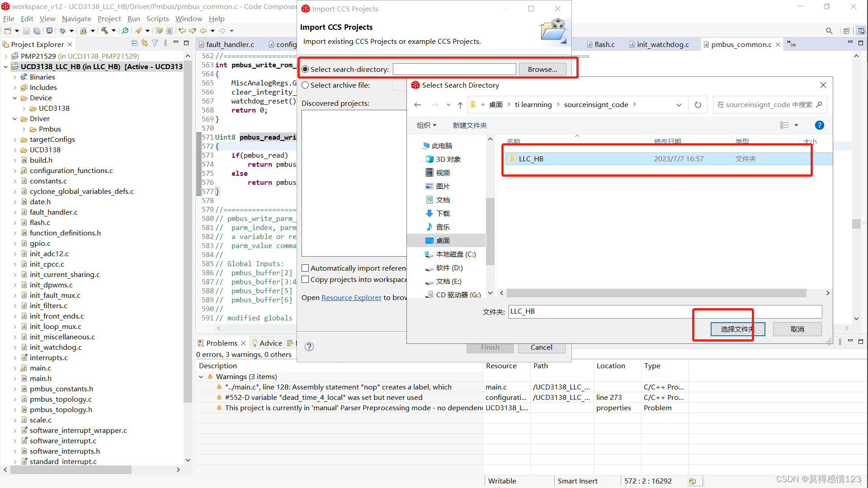Select the 'Select archive file' radio button
Viewport: 868px width, 488px height.
(x=306, y=85)
